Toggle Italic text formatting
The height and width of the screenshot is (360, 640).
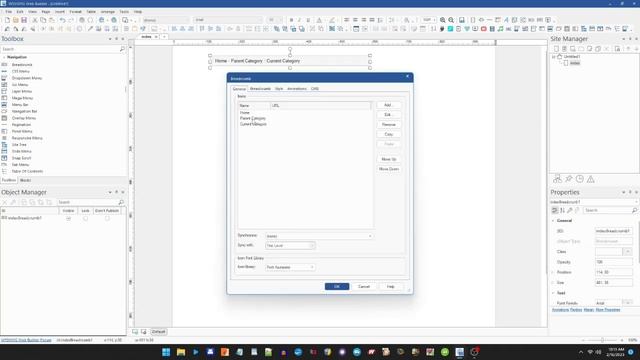click(x=299, y=20)
